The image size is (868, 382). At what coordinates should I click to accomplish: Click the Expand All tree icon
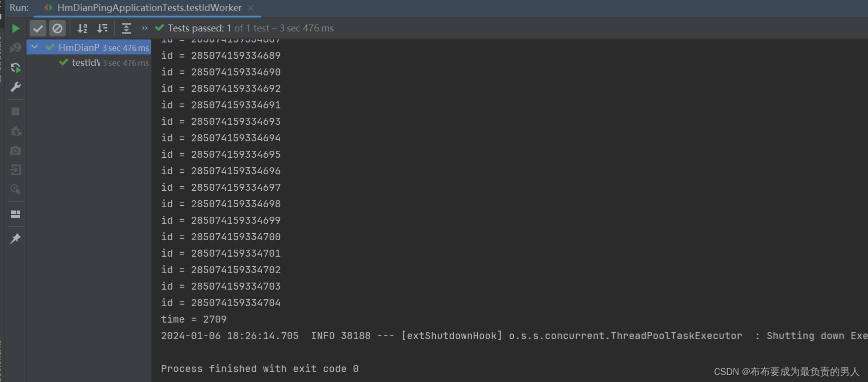126,28
